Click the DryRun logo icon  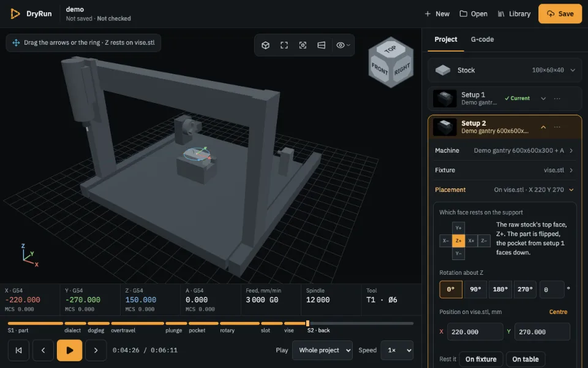click(15, 14)
